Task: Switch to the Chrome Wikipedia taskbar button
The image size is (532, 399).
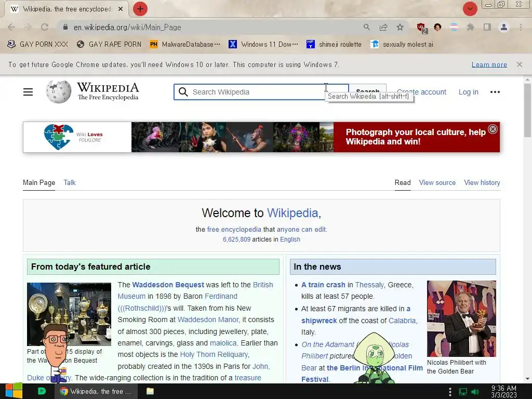Action: click(96, 391)
